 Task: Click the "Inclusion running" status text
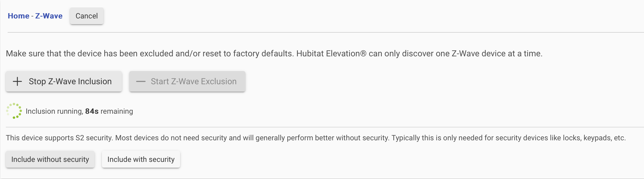pyautogui.click(x=55, y=111)
